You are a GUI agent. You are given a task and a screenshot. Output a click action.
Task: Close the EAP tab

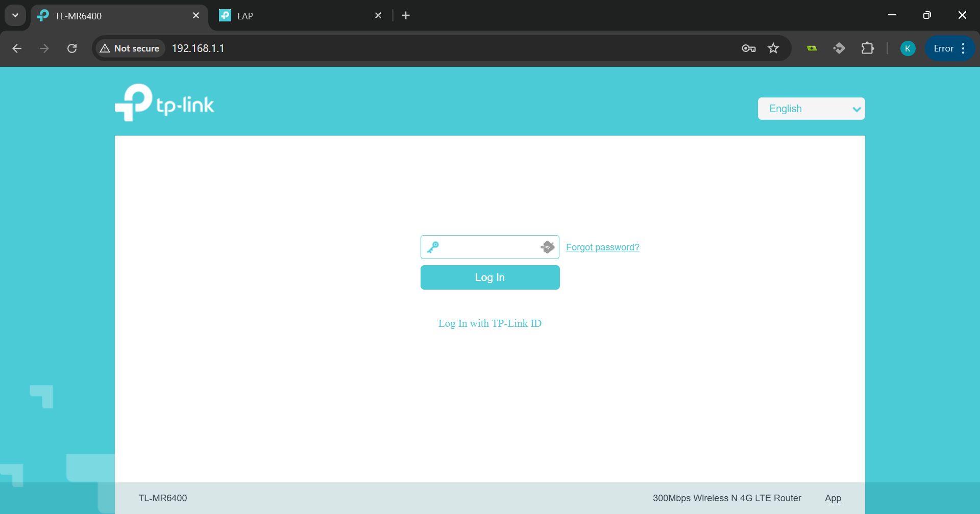[x=378, y=16]
